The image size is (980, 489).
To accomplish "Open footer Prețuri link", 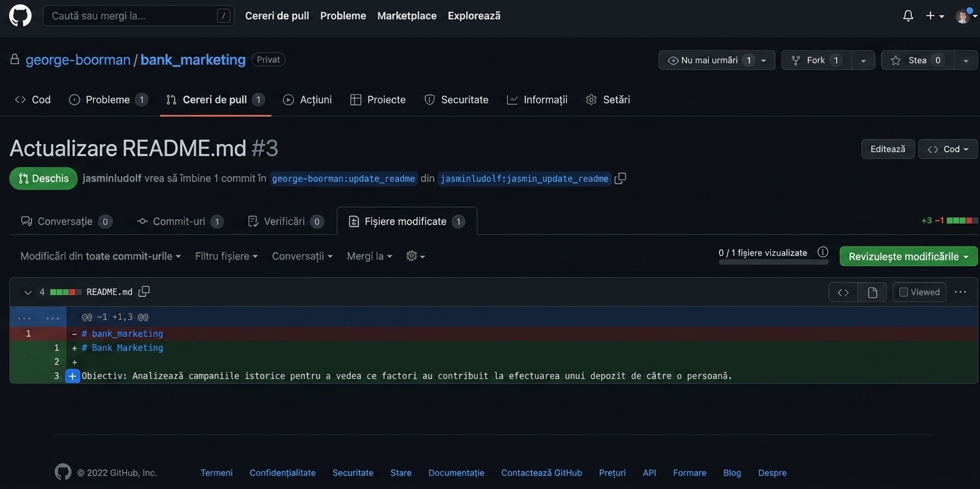I will pos(612,473).
